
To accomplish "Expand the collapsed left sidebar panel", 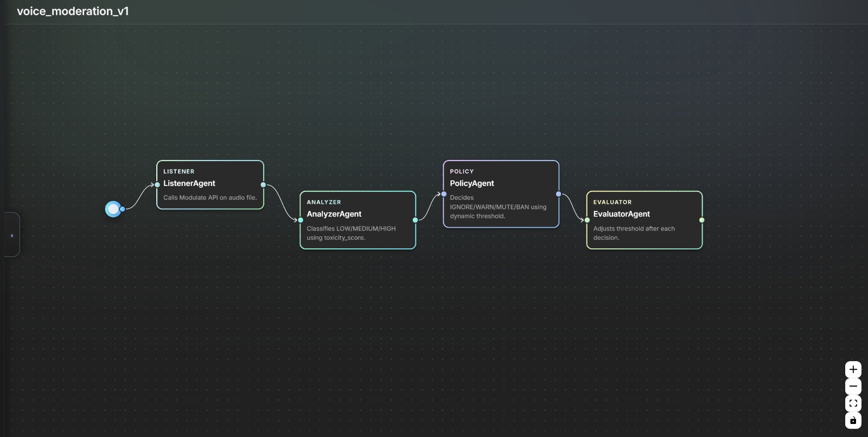I will 12,235.
